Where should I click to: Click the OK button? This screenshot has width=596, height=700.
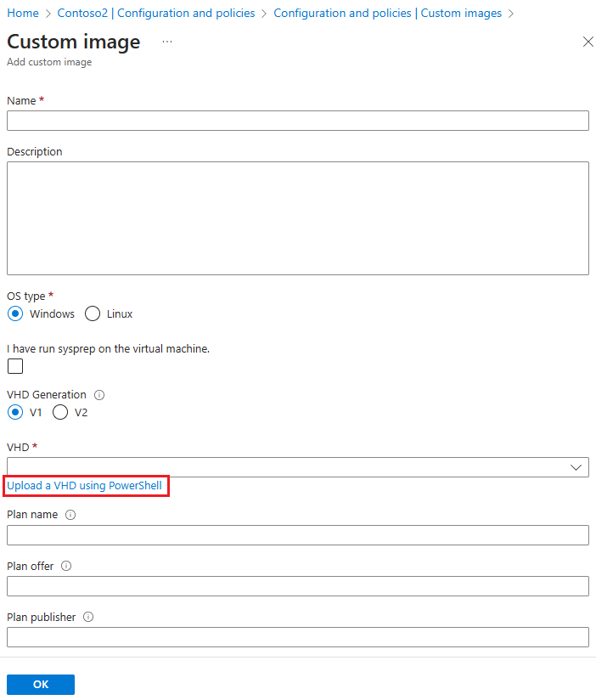coord(40,684)
